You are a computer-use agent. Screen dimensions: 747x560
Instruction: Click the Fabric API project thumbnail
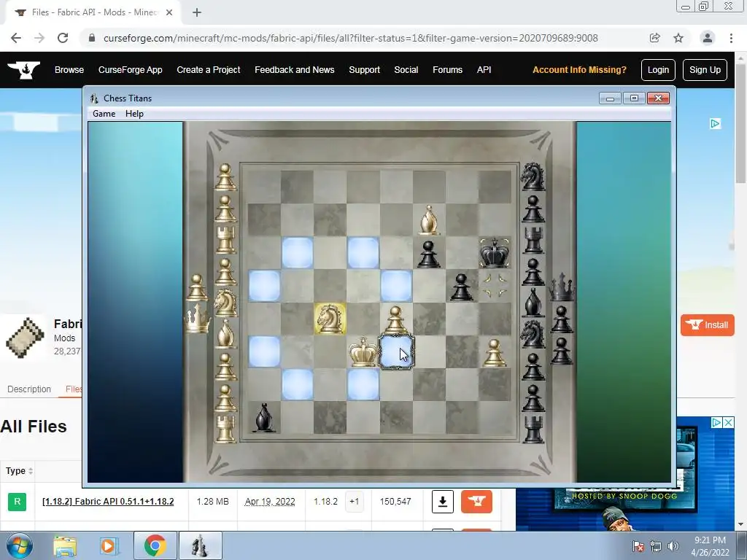click(25, 337)
